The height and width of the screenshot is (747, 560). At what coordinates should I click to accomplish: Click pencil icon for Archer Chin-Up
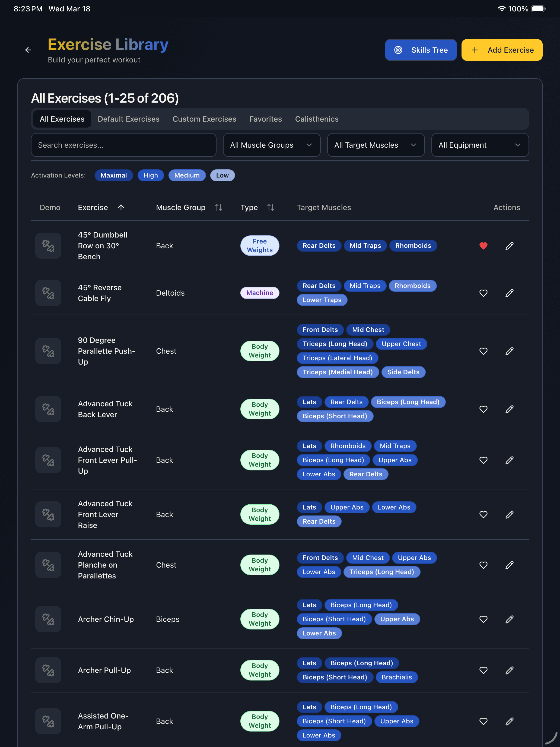coord(509,619)
